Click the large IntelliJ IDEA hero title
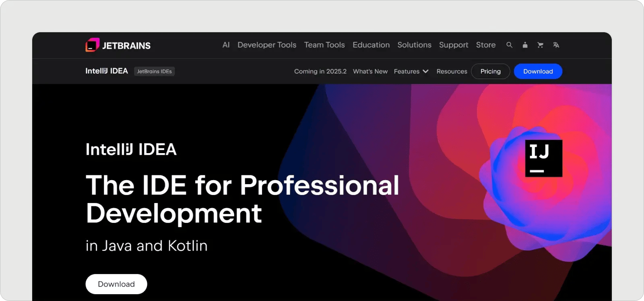The width and height of the screenshot is (644, 301). click(x=131, y=149)
